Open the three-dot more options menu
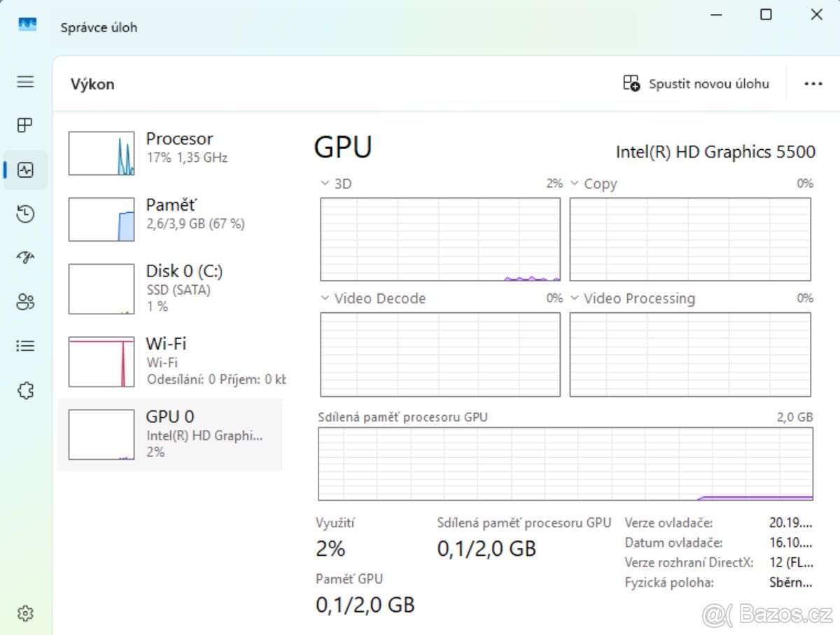Screen dimensions: 840x635 813,84
